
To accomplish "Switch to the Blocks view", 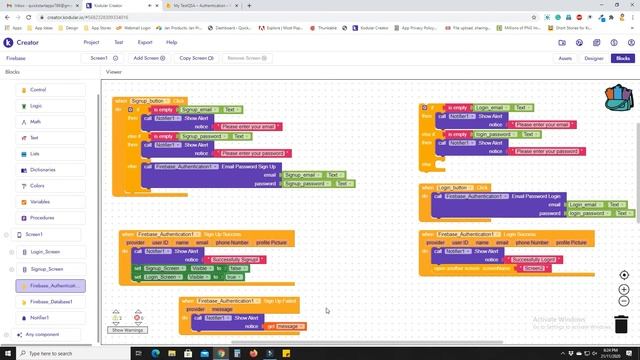I will [x=623, y=58].
